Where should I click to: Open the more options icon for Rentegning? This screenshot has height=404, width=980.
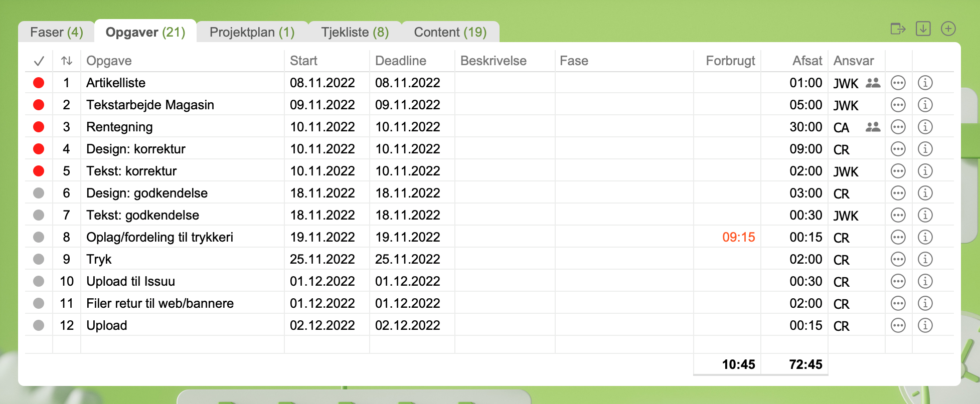(898, 127)
